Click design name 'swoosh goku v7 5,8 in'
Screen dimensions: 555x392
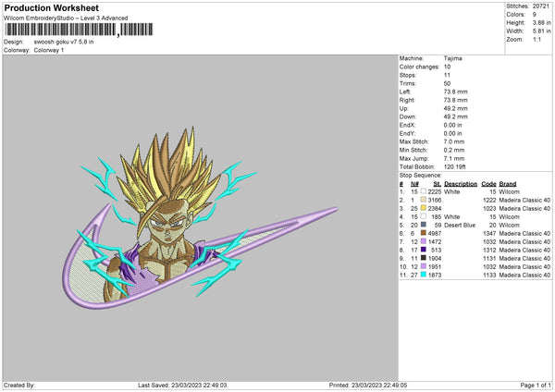[64, 42]
